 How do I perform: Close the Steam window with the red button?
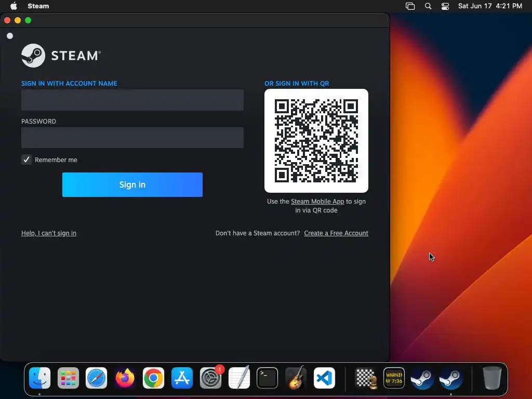(7, 20)
